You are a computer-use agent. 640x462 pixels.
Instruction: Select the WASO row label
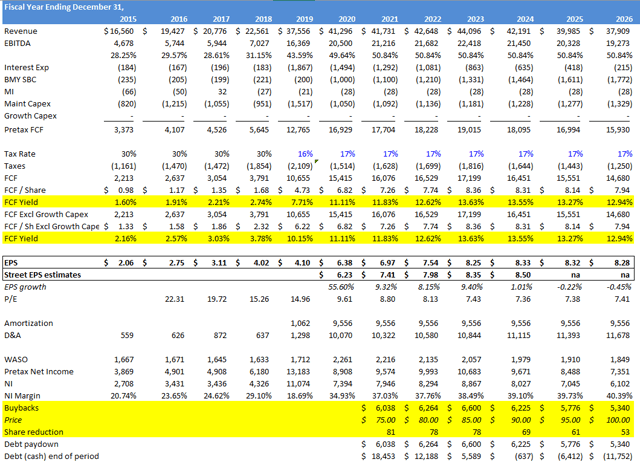[19, 358]
